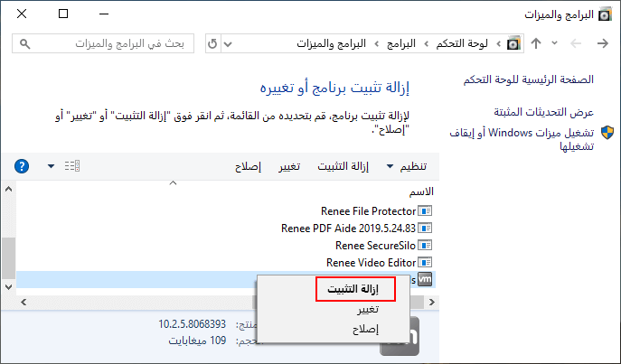Go up one folder level arrow

coord(536,43)
